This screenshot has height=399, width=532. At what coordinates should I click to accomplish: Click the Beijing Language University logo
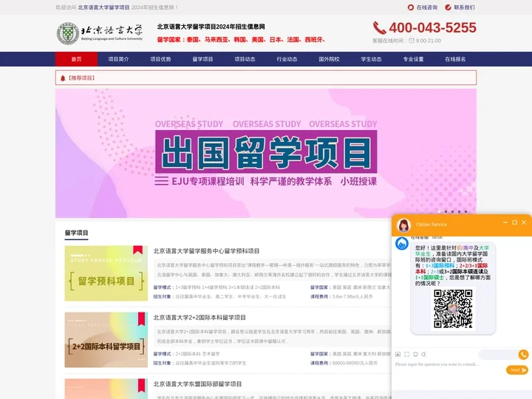tap(100, 33)
